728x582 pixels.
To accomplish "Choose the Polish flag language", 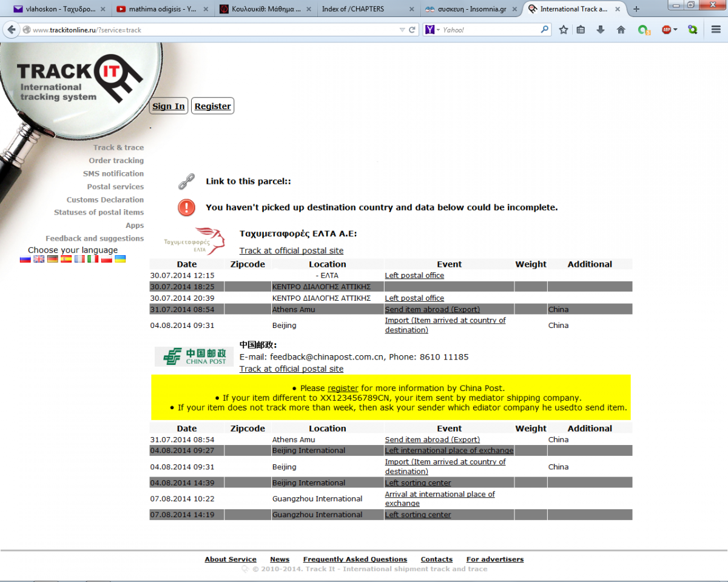I will click(107, 259).
